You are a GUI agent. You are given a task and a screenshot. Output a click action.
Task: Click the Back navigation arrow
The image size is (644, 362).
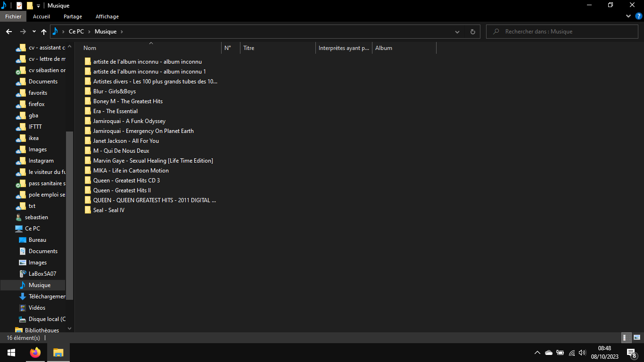[9, 32]
